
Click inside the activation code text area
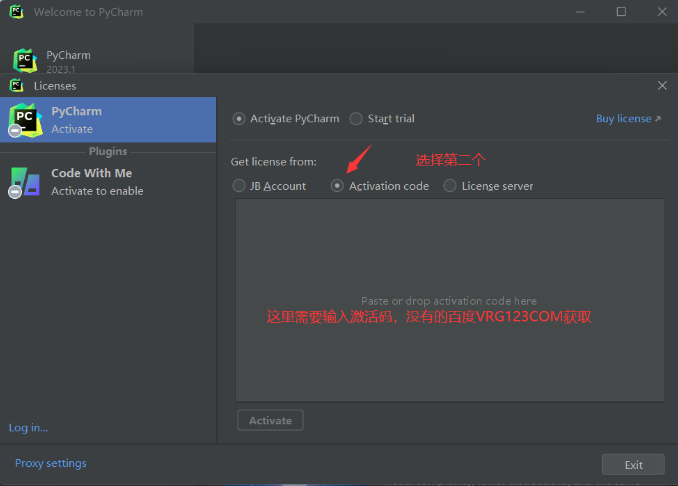point(450,301)
